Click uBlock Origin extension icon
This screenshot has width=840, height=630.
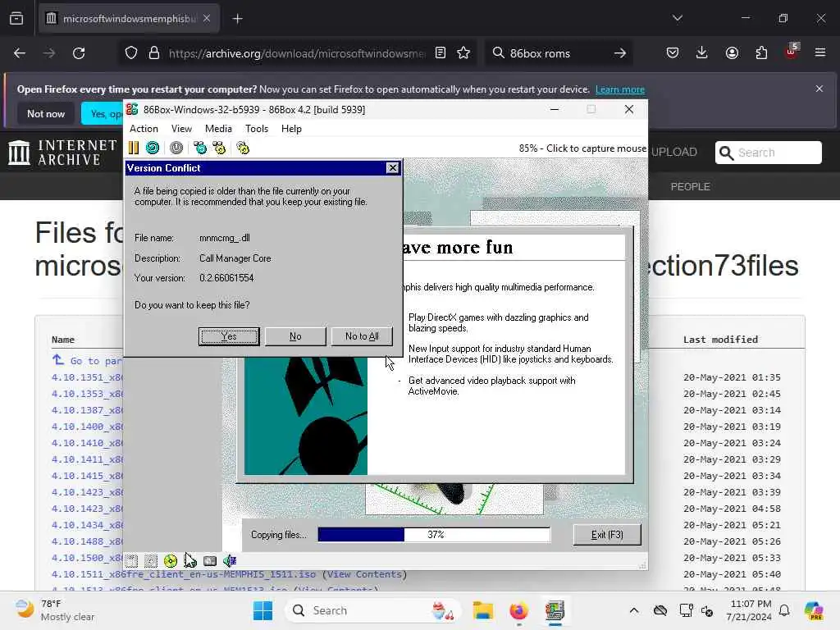792,52
